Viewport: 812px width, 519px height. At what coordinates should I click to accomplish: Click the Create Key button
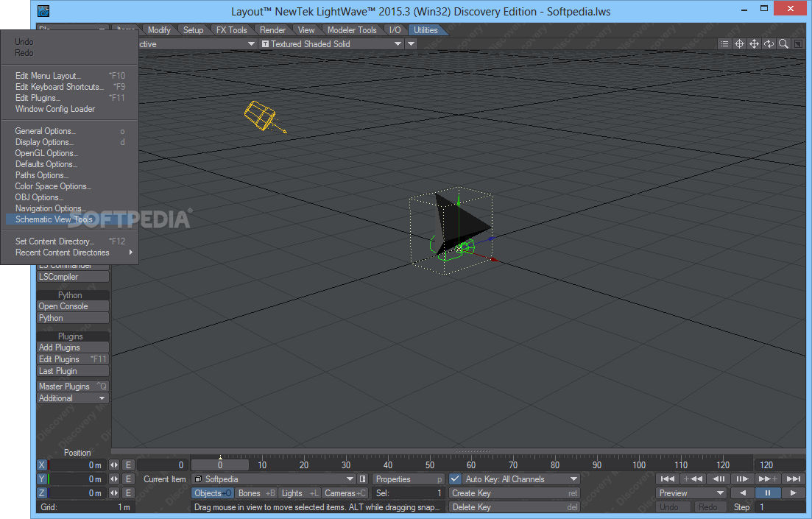pos(515,493)
